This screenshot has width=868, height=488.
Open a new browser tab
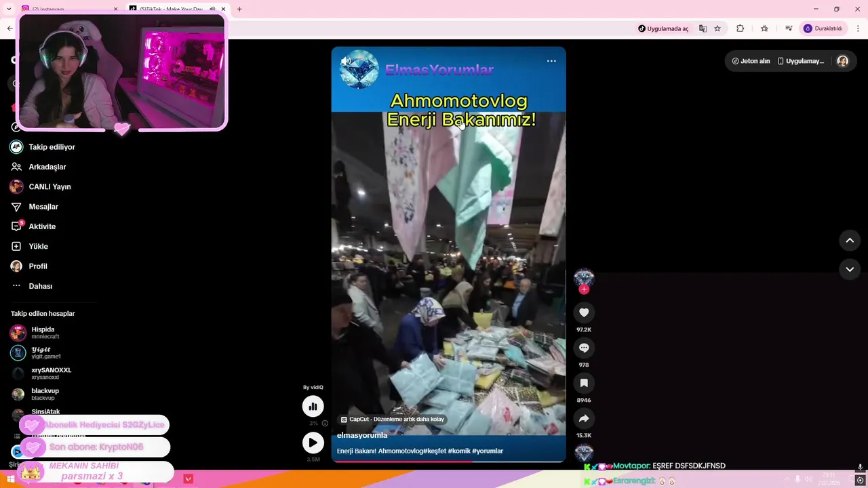[x=239, y=9]
